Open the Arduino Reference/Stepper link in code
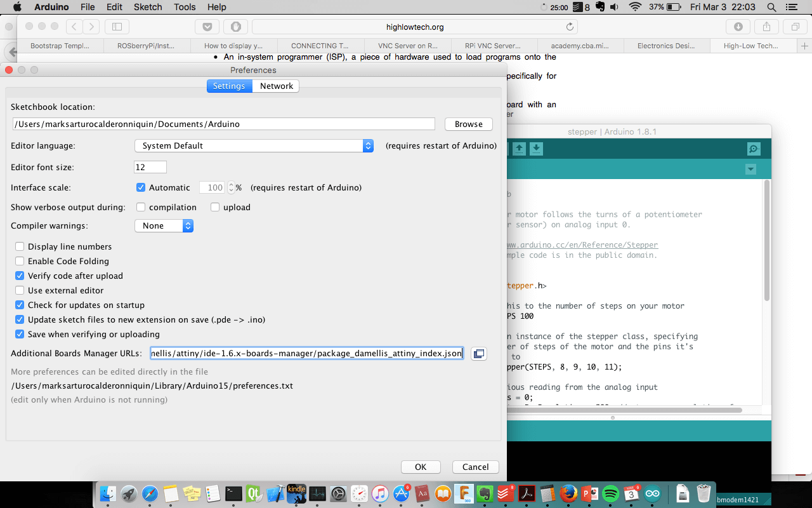812x508 pixels. tap(582, 245)
